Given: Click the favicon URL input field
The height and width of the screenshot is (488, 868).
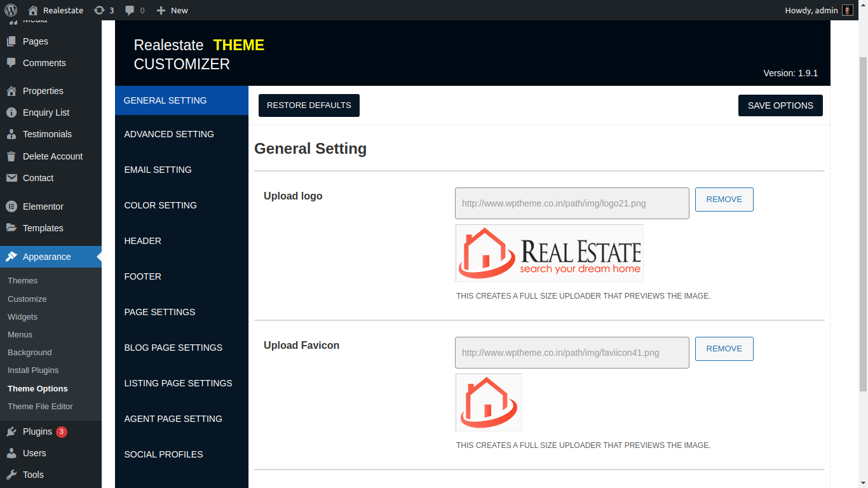Looking at the screenshot, I should click(572, 353).
